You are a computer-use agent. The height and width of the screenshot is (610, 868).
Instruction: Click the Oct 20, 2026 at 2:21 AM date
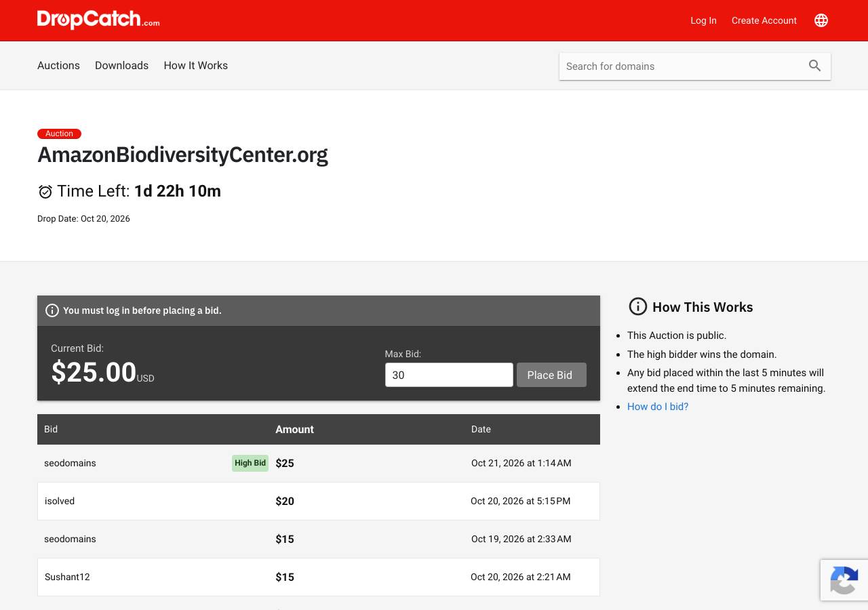coord(521,577)
